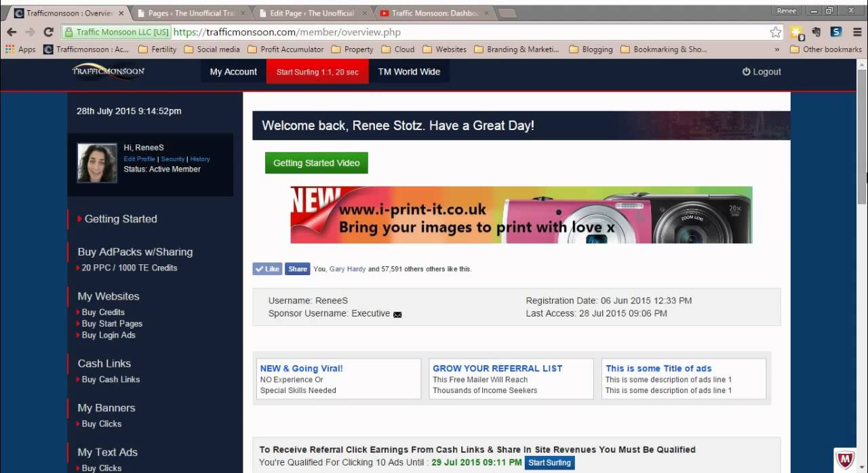Click Buy Cash Links sidebar link
The height and width of the screenshot is (473, 868).
click(111, 379)
